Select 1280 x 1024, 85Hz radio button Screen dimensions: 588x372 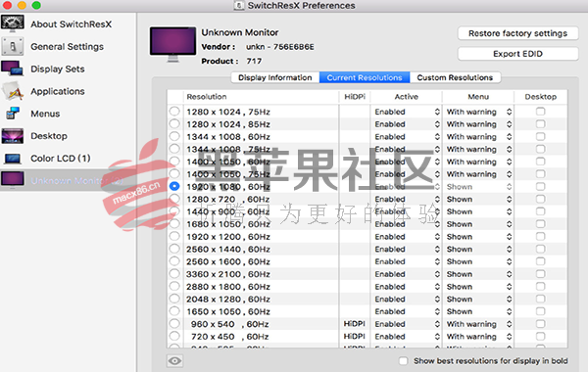pyautogui.click(x=174, y=123)
